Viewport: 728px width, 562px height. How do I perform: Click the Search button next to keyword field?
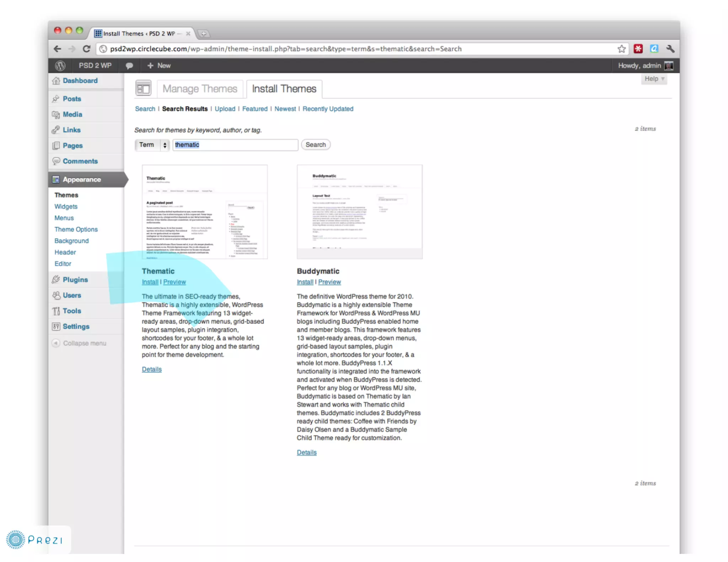[315, 145]
